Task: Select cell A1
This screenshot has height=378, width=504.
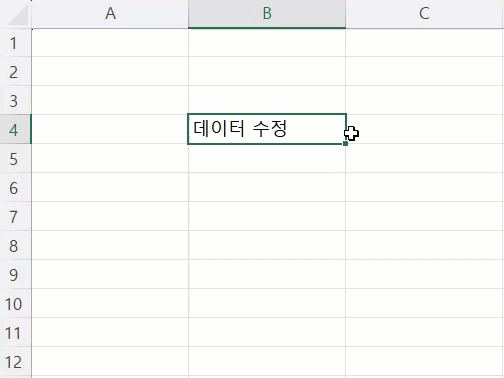Action: 110,43
